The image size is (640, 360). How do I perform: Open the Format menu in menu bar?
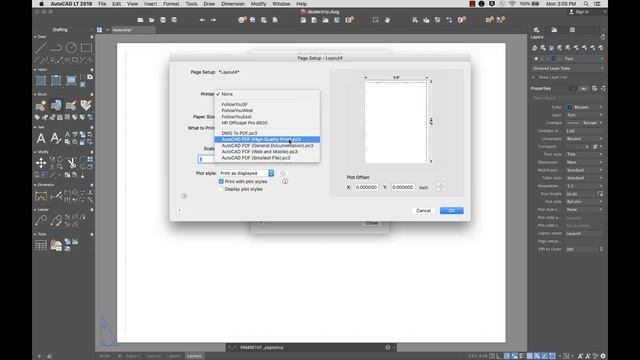[x=171, y=4]
